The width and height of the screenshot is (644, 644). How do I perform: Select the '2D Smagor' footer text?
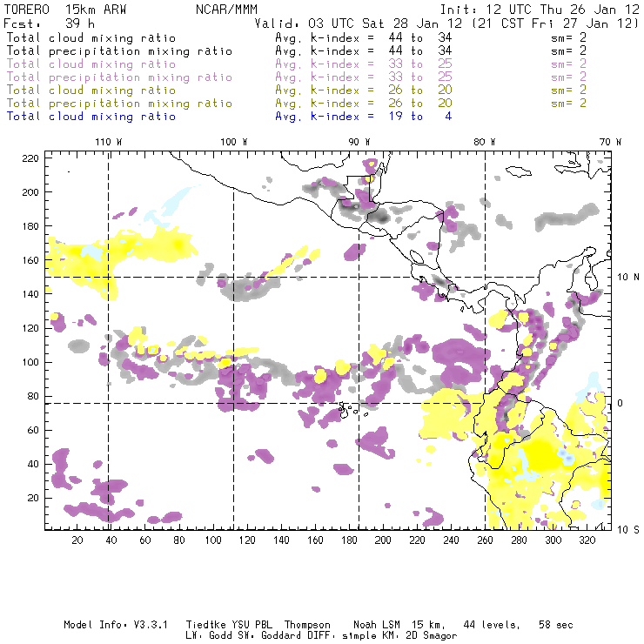[x=432, y=635]
